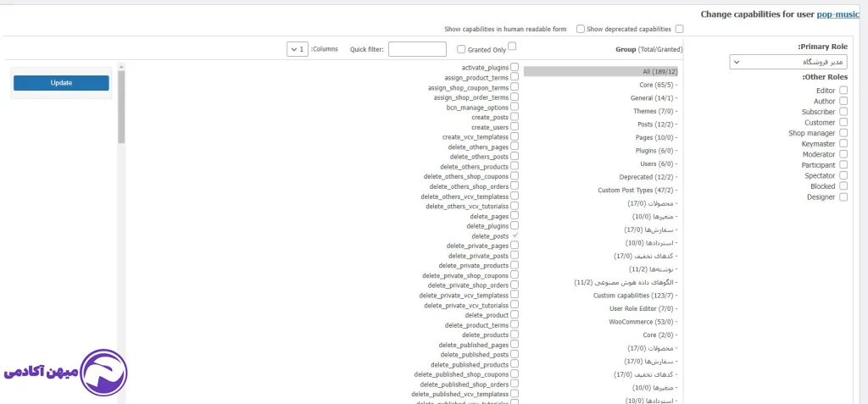Click the Update button

tap(61, 83)
